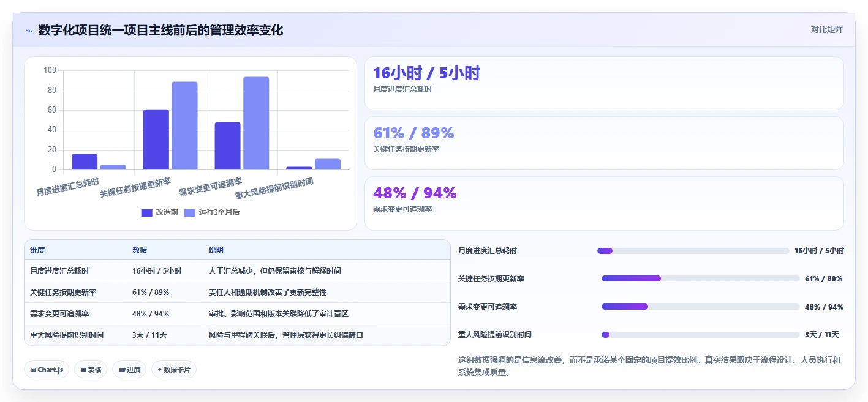Click the 维度 table column header
The height and width of the screenshot is (402, 868).
(37, 250)
